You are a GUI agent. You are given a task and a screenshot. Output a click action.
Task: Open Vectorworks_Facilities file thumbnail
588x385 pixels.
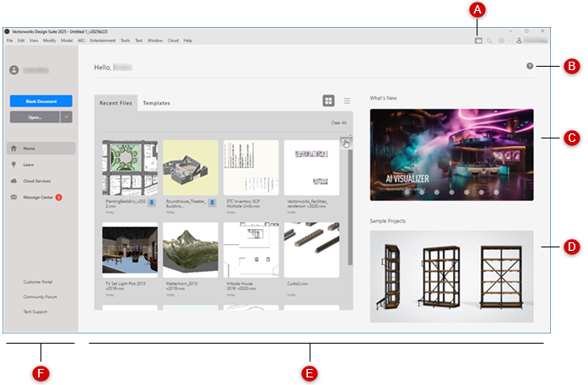pos(311,168)
